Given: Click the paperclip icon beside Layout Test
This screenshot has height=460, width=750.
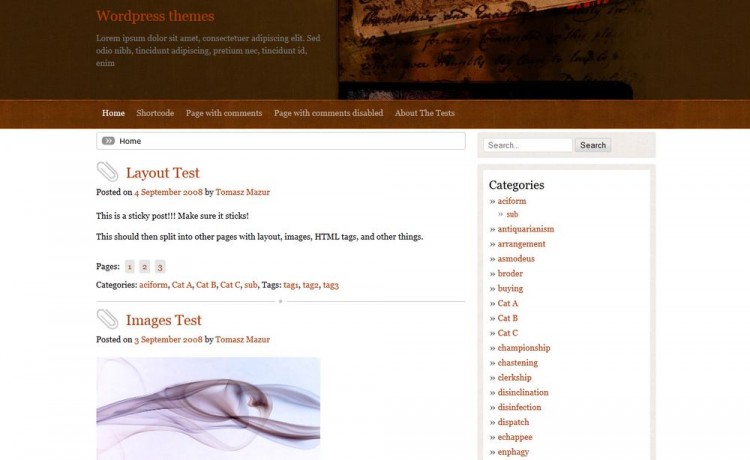Looking at the screenshot, I should coord(107,172).
